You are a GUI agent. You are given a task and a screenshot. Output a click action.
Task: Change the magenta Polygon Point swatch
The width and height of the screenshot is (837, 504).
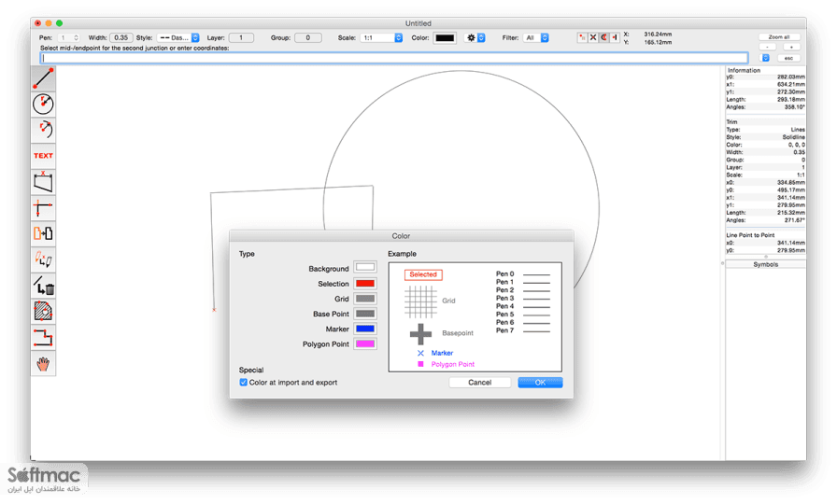point(365,344)
